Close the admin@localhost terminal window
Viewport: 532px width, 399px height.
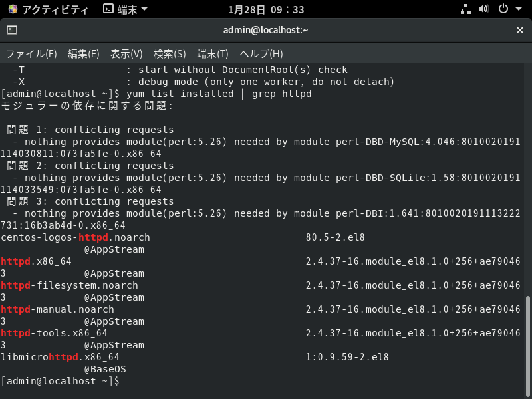pos(519,30)
